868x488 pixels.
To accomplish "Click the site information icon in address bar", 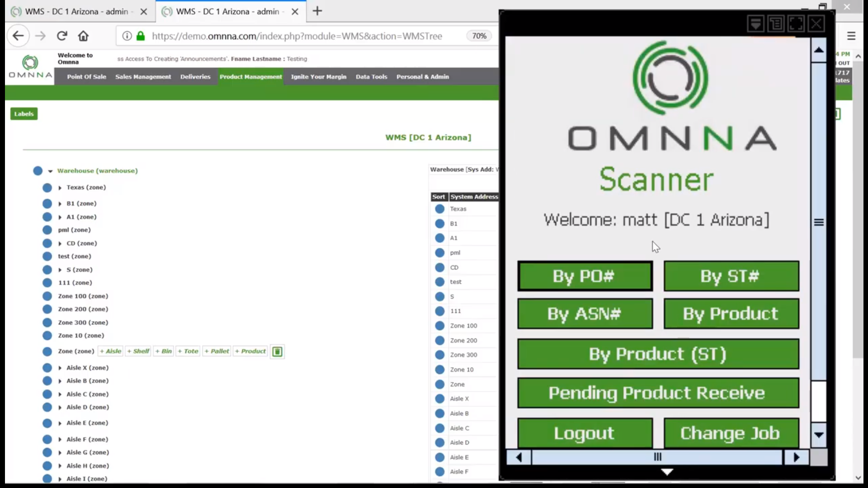I will 127,36.
